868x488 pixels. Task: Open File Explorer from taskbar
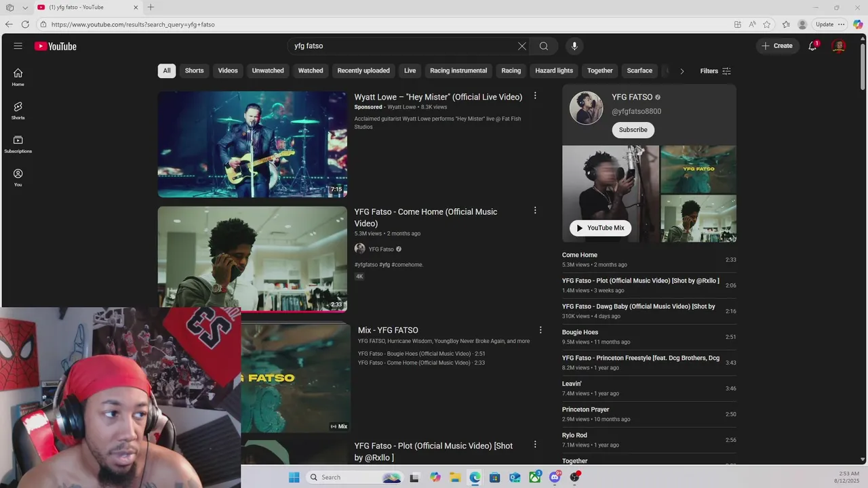[x=455, y=477]
